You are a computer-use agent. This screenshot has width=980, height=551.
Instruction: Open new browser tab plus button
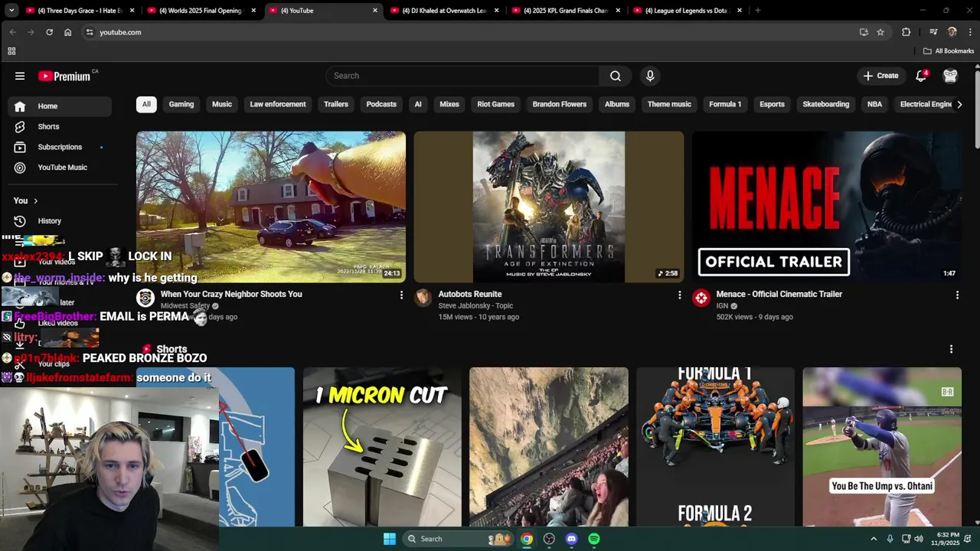click(757, 11)
